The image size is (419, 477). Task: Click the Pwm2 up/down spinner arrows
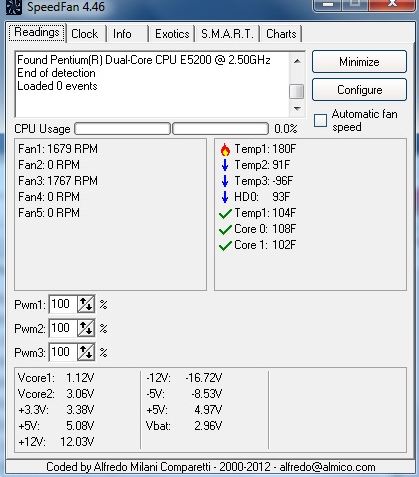86,328
